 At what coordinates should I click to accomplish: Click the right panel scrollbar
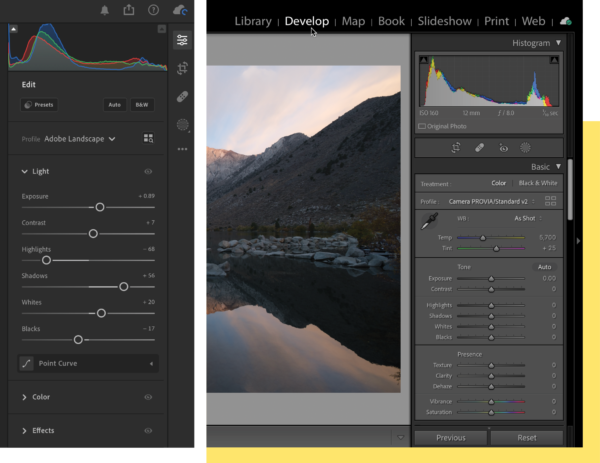pyautogui.click(x=570, y=190)
